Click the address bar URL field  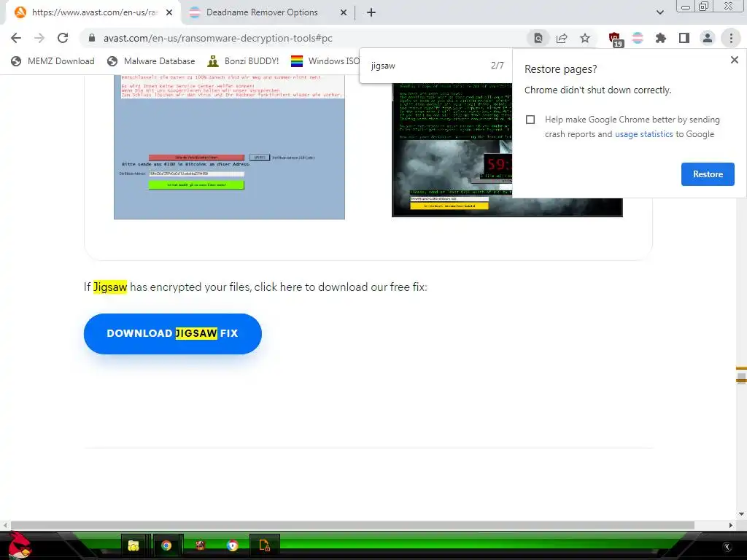coord(305,38)
